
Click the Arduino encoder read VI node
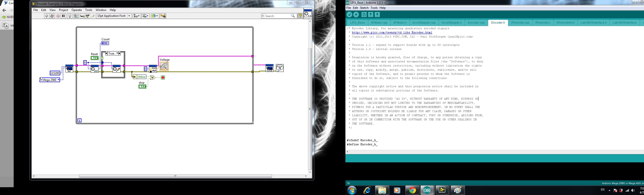click(x=94, y=69)
